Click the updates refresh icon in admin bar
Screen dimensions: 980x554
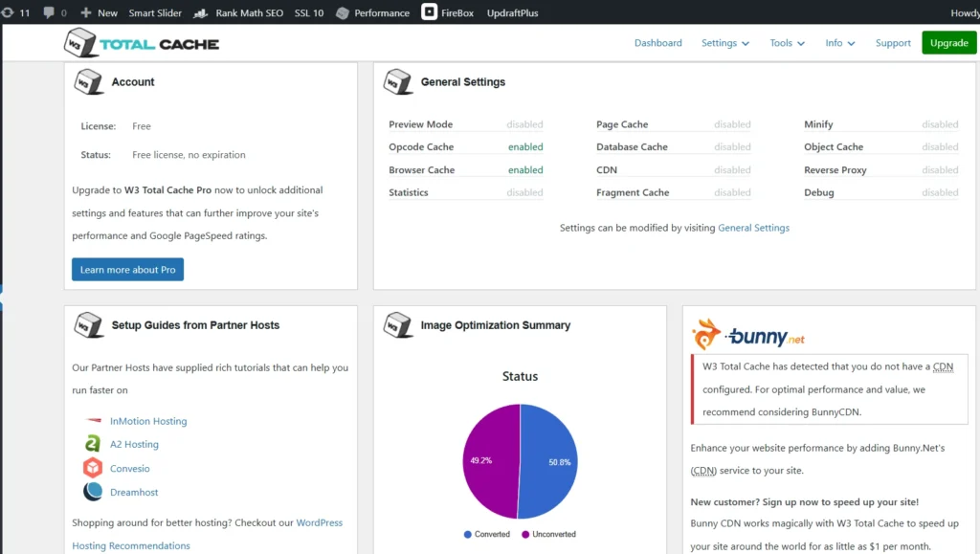point(8,12)
